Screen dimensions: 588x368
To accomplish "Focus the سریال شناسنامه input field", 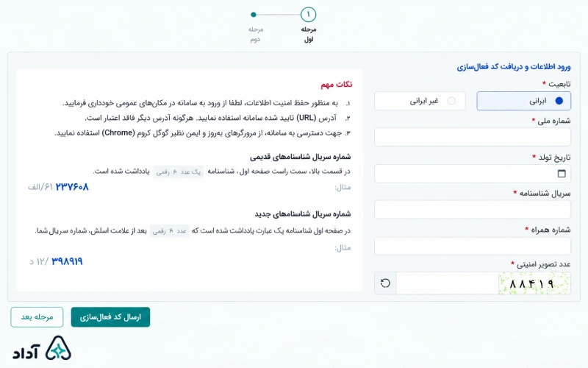I will tap(473, 210).
